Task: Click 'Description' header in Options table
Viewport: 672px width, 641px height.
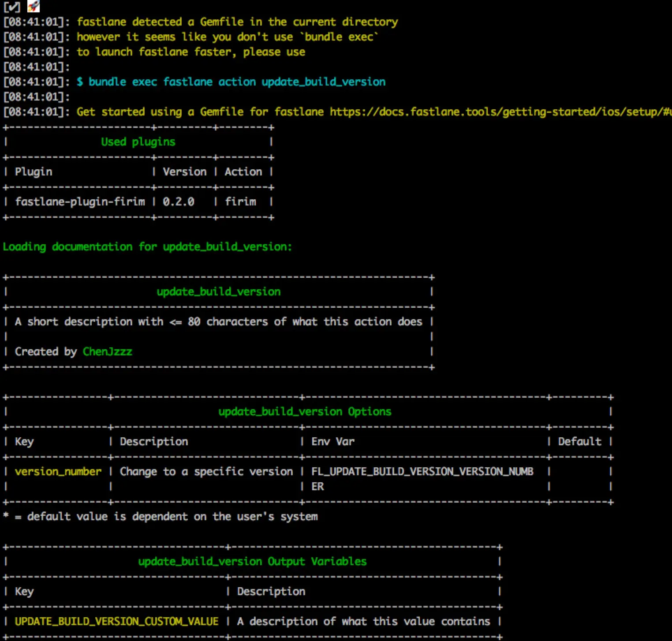Action: tap(154, 442)
